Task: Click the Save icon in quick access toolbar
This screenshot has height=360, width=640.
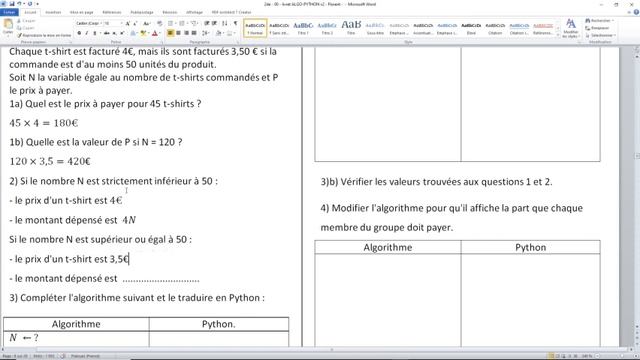Action: [11, 4]
